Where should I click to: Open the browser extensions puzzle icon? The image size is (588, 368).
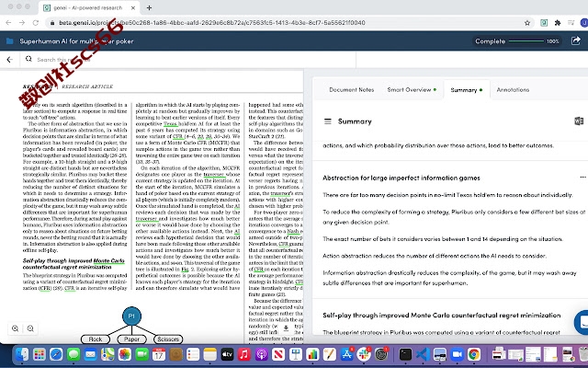click(558, 23)
